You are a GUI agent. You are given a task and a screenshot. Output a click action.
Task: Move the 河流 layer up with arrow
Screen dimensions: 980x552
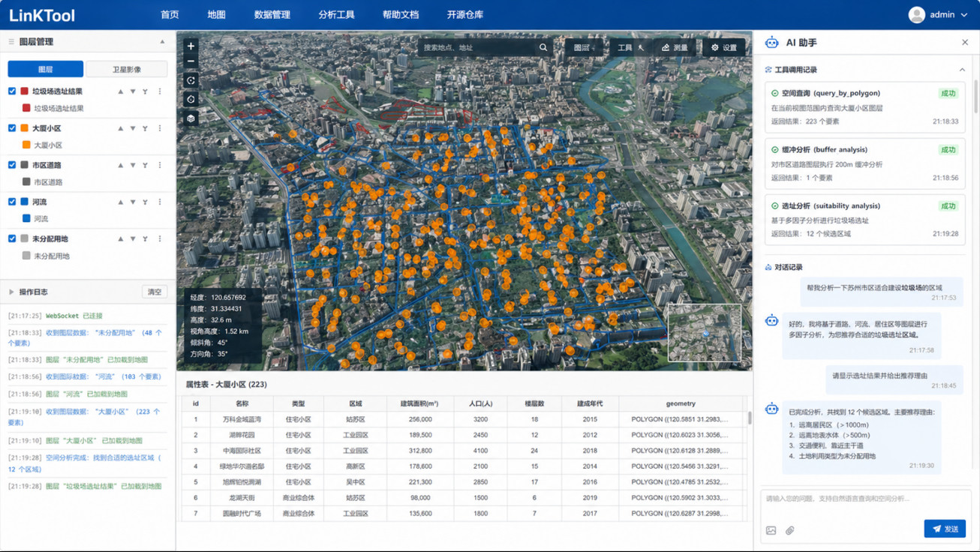click(x=120, y=202)
